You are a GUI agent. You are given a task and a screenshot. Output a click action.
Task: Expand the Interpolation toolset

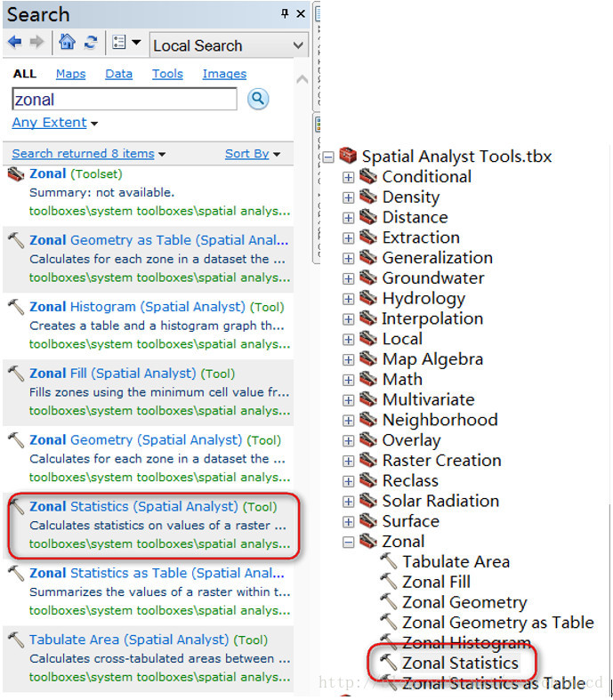click(x=348, y=319)
